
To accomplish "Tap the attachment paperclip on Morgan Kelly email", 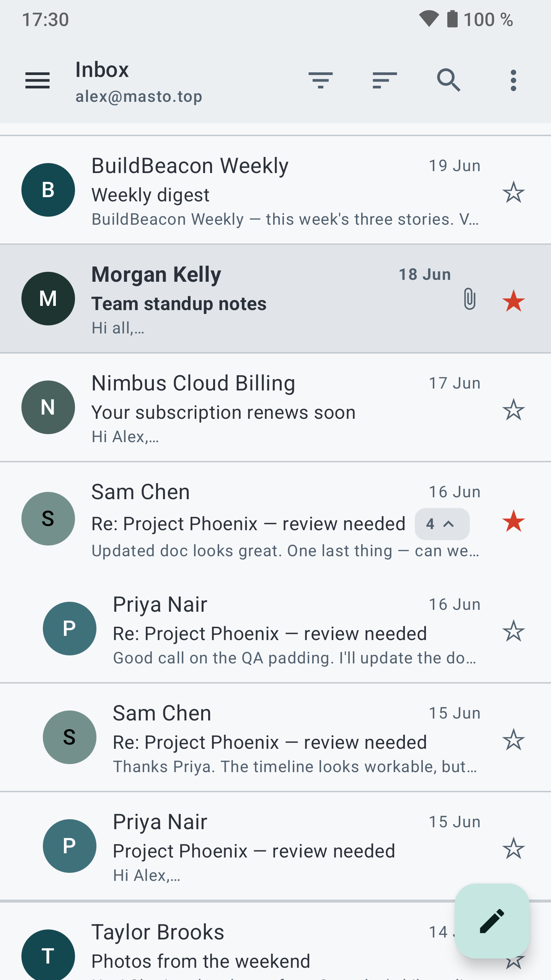I will point(469,299).
